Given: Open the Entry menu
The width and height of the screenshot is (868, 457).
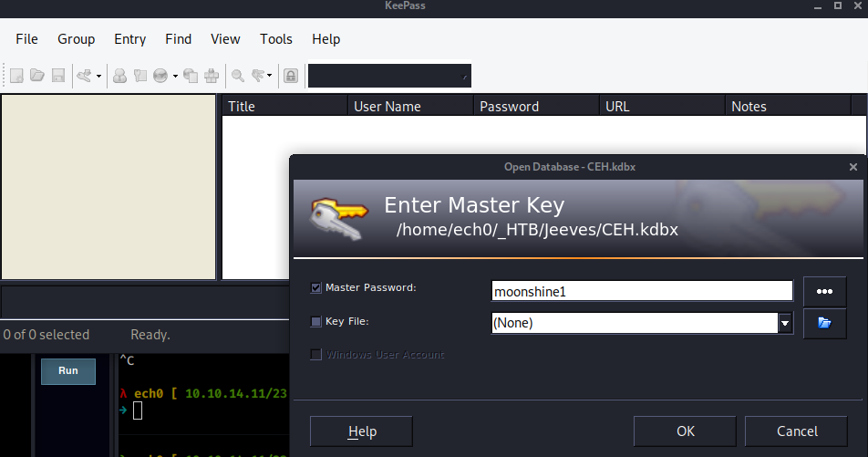Looking at the screenshot, I should (x=130, y=39).
